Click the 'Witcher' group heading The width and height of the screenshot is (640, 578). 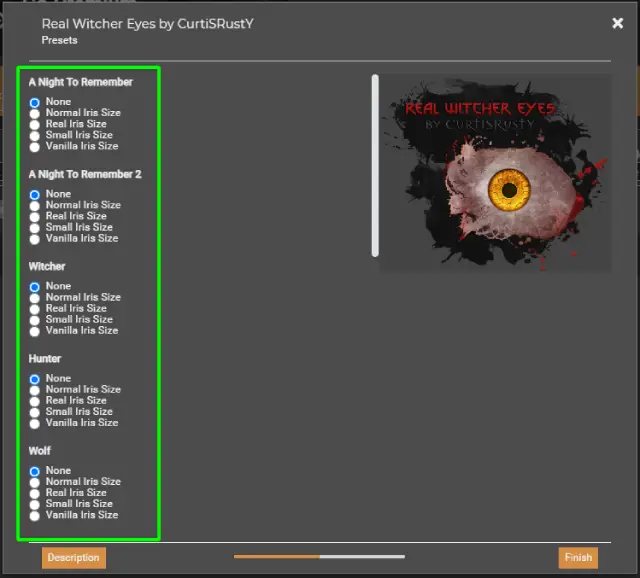coord(47,267)
